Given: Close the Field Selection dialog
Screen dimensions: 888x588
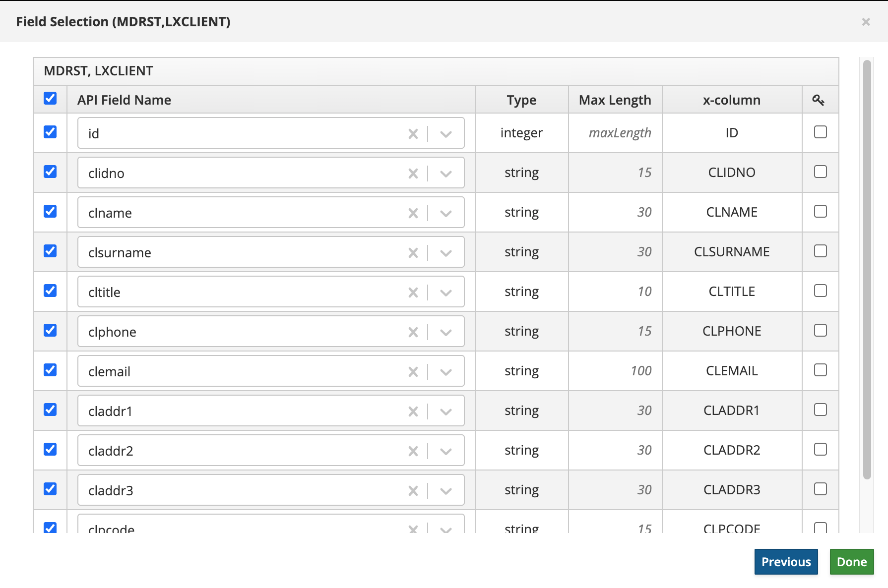Looking at the screenshot, I should point(866,22).
